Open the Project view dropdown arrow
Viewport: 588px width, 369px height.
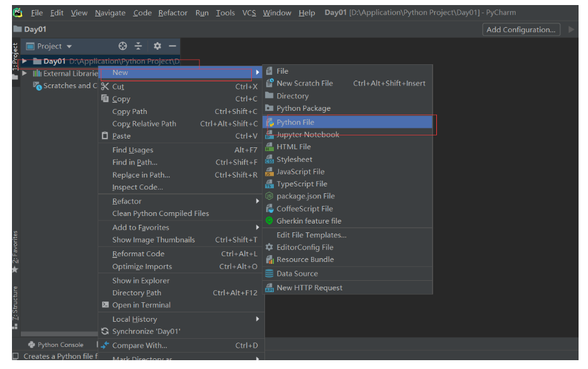69,47
